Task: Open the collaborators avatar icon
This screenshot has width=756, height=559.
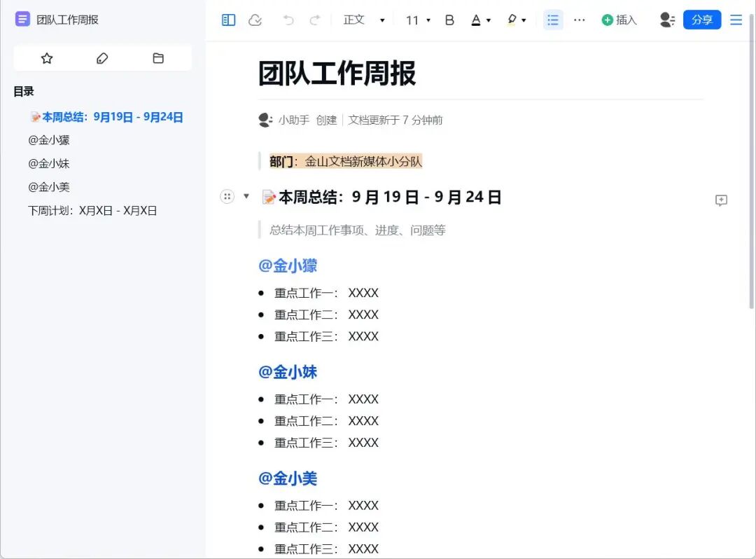Action: pos(667,20)
